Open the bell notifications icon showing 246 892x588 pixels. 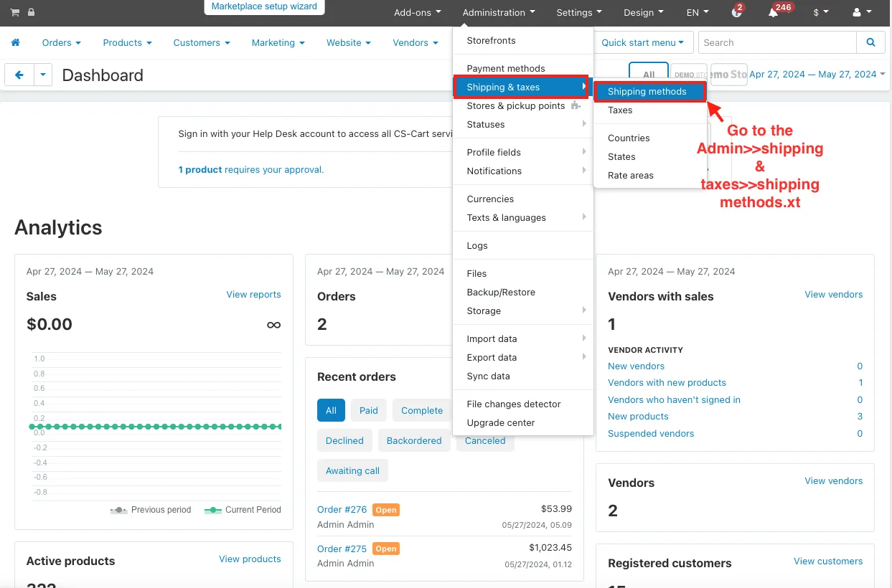click(773, 12)
